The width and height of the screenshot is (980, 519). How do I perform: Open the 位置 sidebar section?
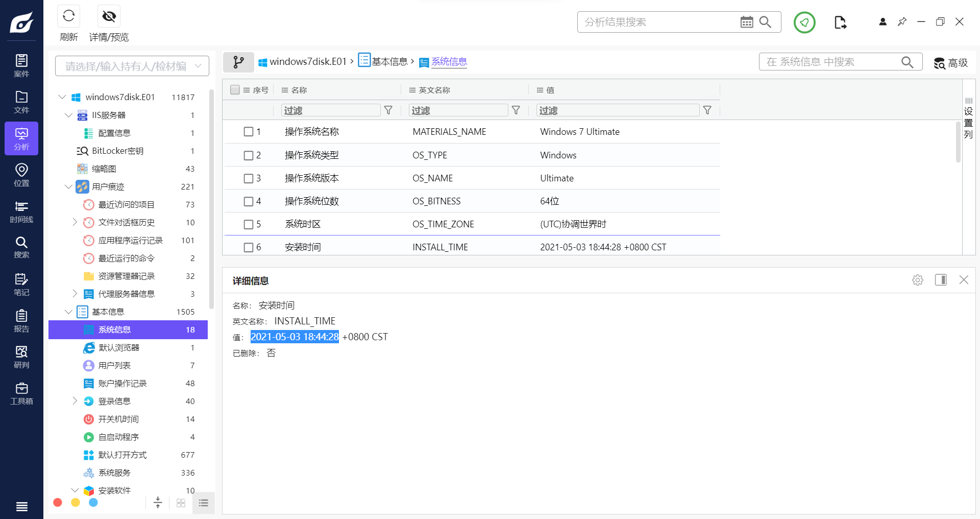(21, 175)
